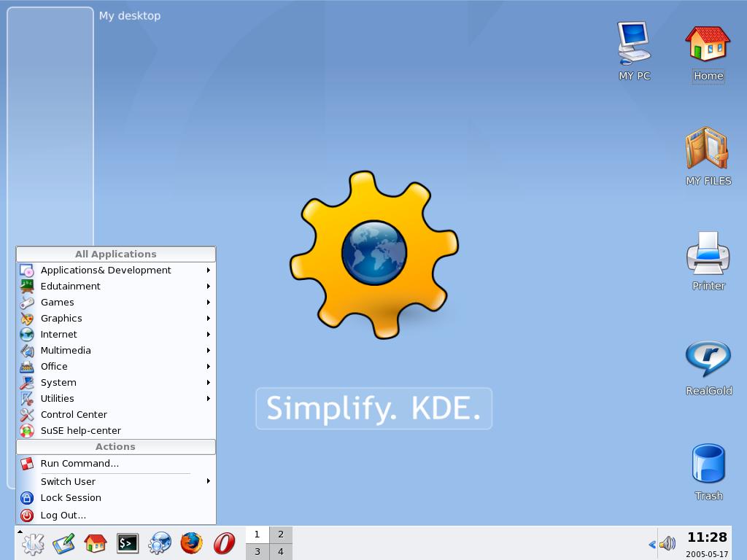Click the System menu icon
Viewport: 747px width, 560px height.
[27, 382]
